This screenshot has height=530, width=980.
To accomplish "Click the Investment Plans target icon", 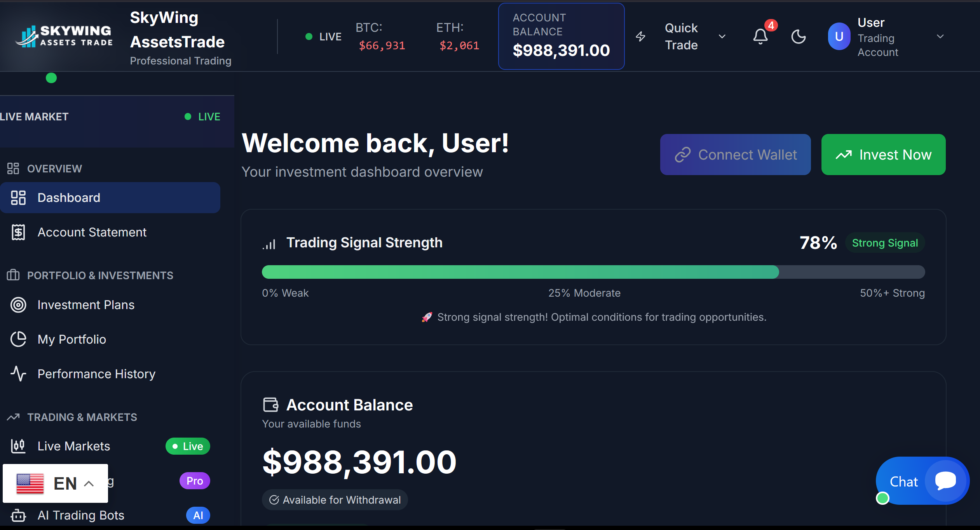I will pos(18,305).
